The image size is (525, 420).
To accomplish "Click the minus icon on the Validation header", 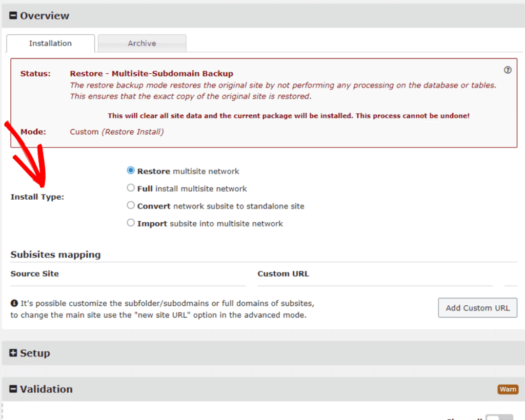I will click(13, 389).
